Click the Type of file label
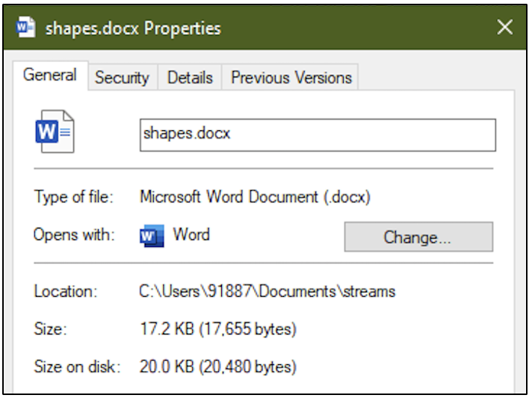 click(74, 197)
